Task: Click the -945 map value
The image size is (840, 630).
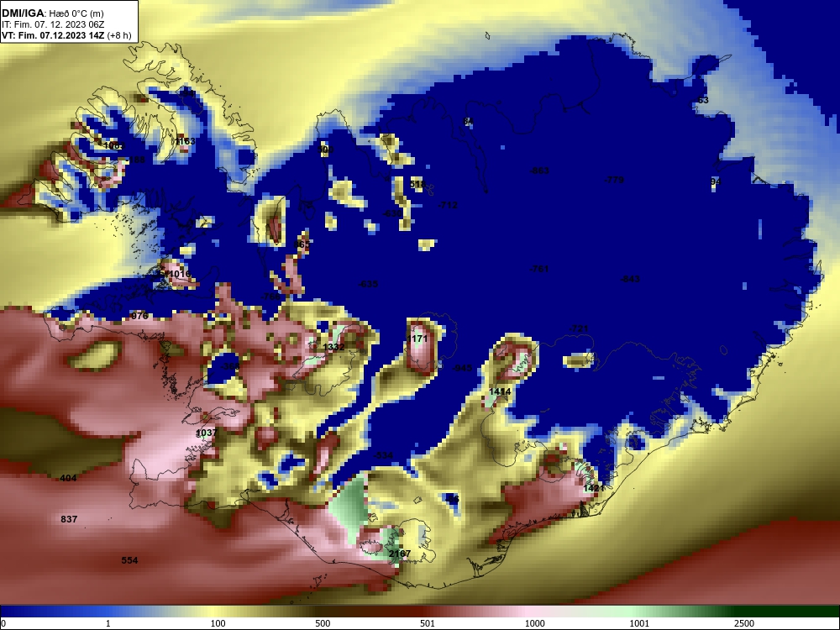Action: pyautogui.click(x=462, y=368)
